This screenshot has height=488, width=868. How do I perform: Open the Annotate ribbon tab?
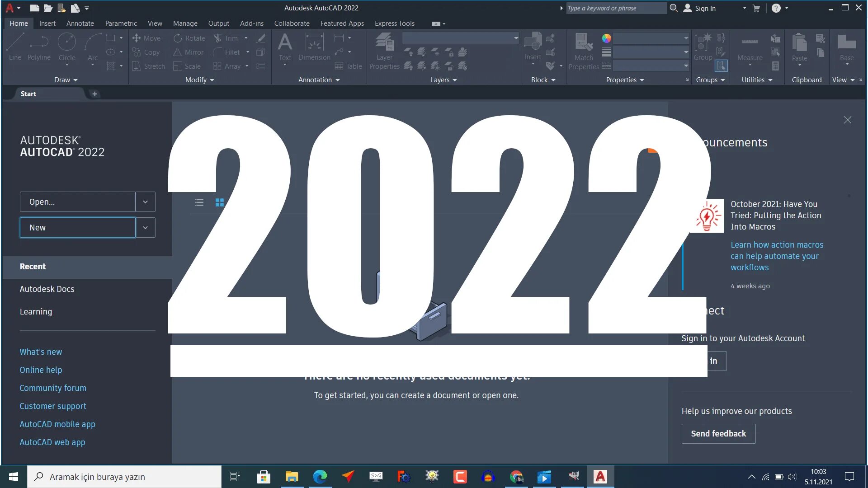(x=80, y=23)
